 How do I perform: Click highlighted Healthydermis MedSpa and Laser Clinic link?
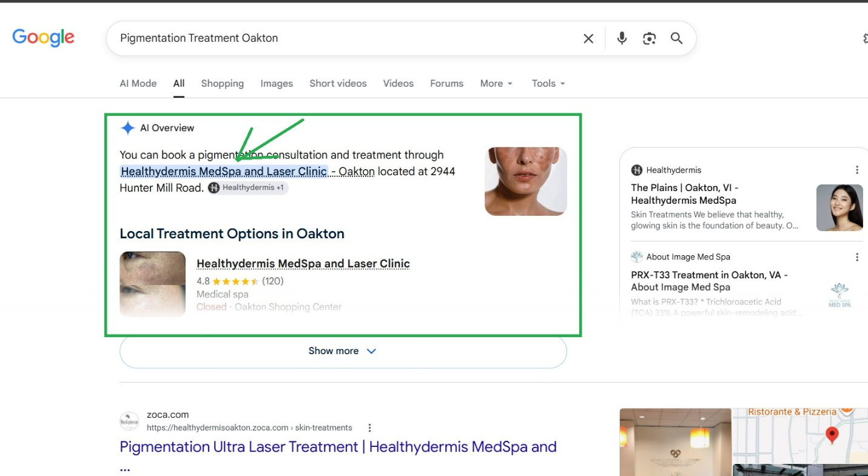224,172
